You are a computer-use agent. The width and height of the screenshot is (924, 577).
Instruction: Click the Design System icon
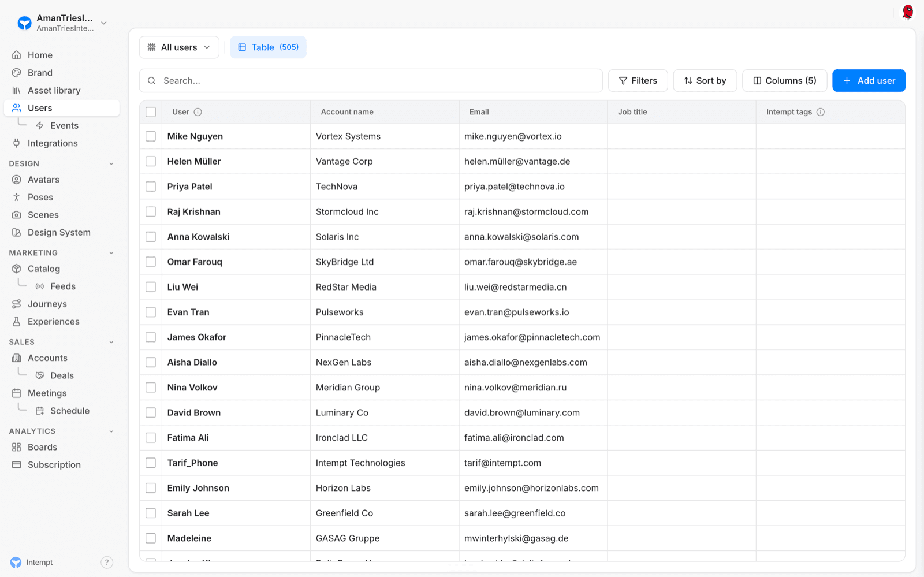pos(17,233)
